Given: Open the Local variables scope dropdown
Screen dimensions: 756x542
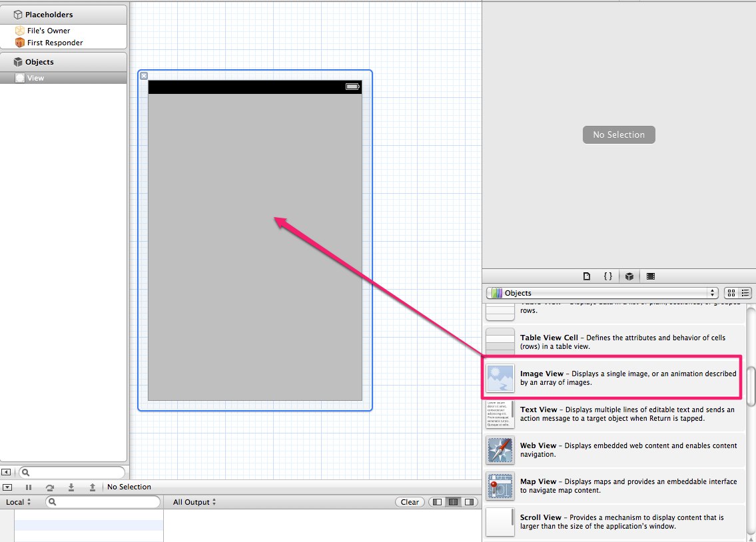Looking at the screenshot, I should click(19, 502).
